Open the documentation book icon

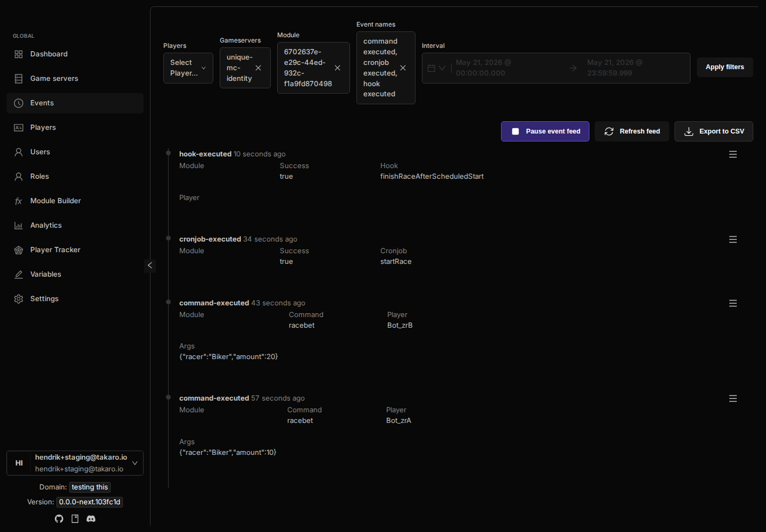pos(75,519)
